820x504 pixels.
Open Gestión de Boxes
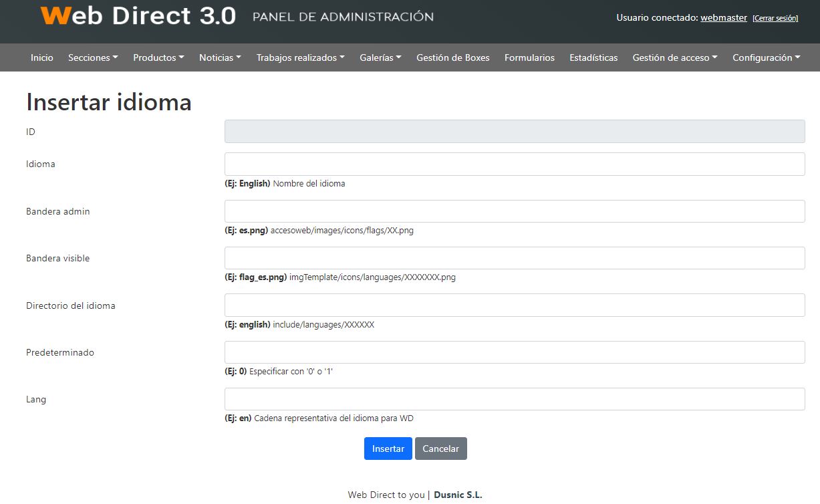click(x=452, y=57)
